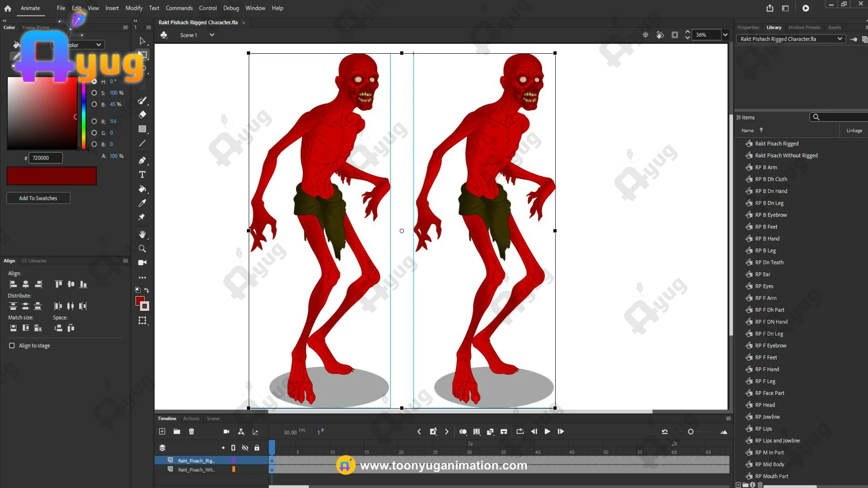Click Add To Swatches button
Screen dimensions: 868x488
point(38,198)
